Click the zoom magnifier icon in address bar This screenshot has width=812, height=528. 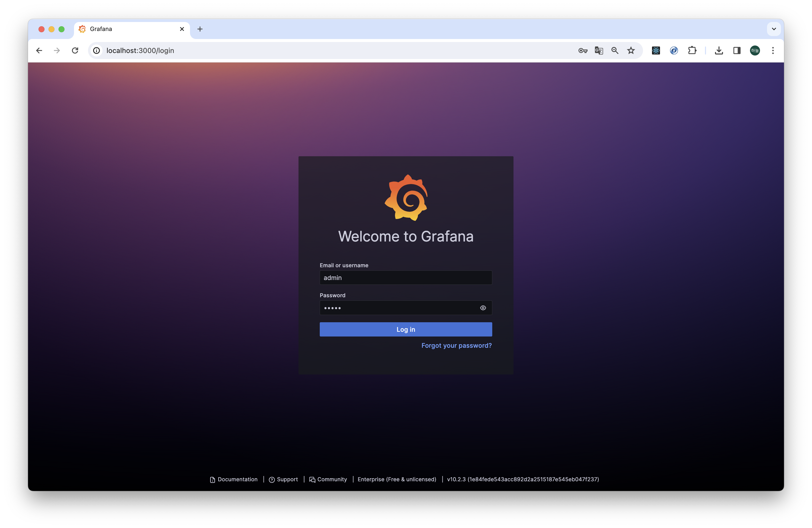coord(615,50)
